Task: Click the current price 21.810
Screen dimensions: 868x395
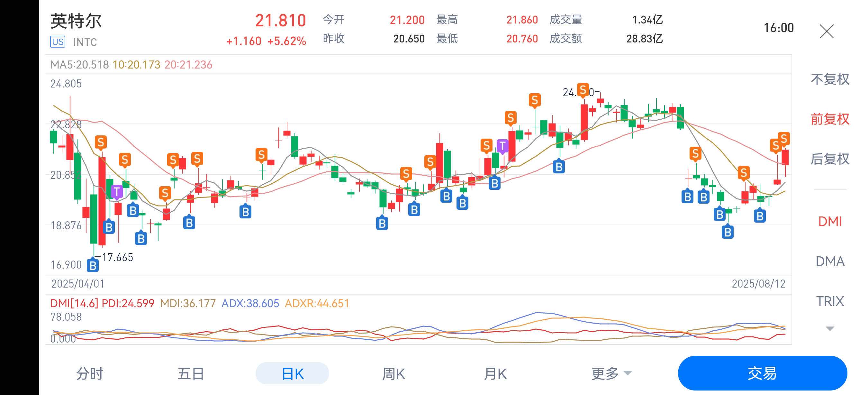Action: [x=280, y=21]
